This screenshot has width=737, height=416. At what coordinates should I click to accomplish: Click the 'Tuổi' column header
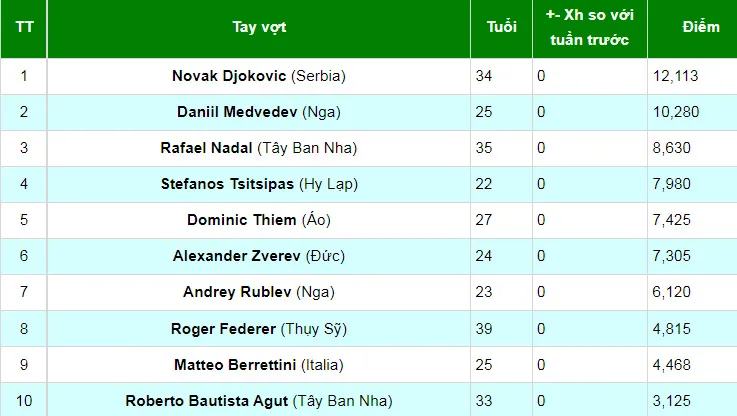[502, 27]
